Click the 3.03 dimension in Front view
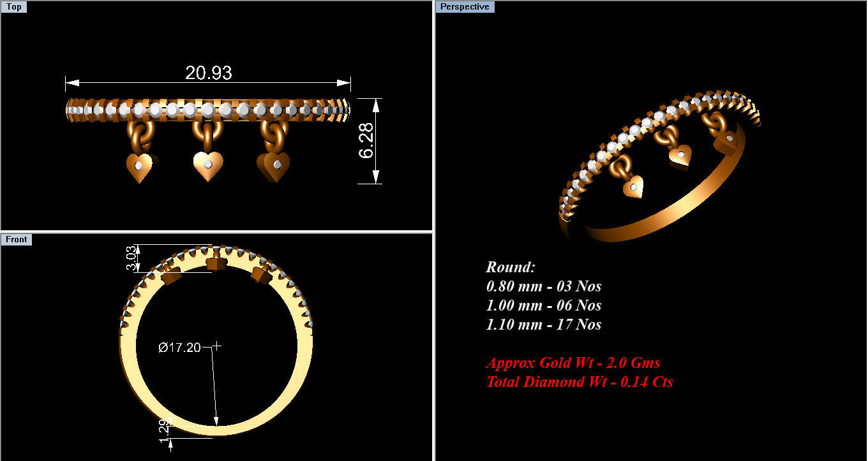868x461 pixels. 131,260
